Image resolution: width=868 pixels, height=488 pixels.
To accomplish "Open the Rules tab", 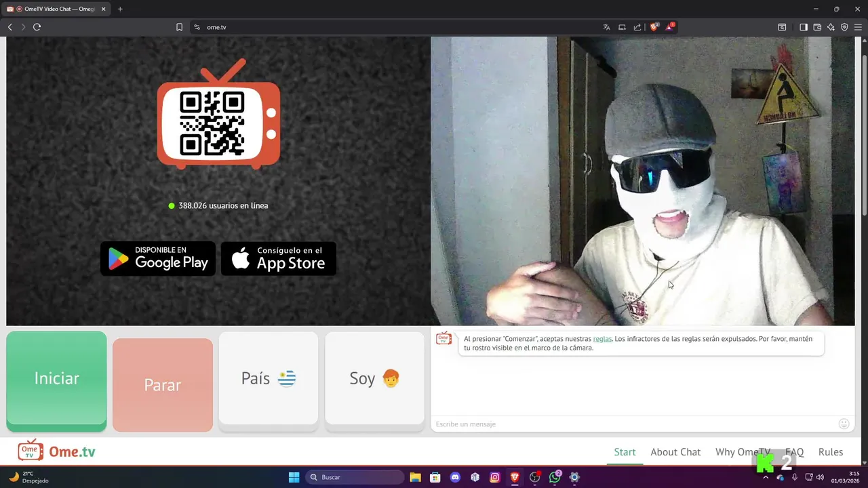I will point(831,452).
